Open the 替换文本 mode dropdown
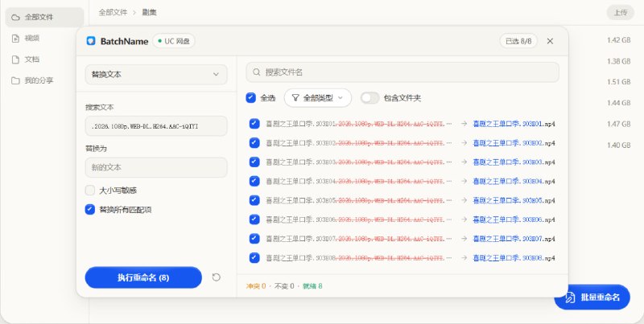 coord(156,75)
